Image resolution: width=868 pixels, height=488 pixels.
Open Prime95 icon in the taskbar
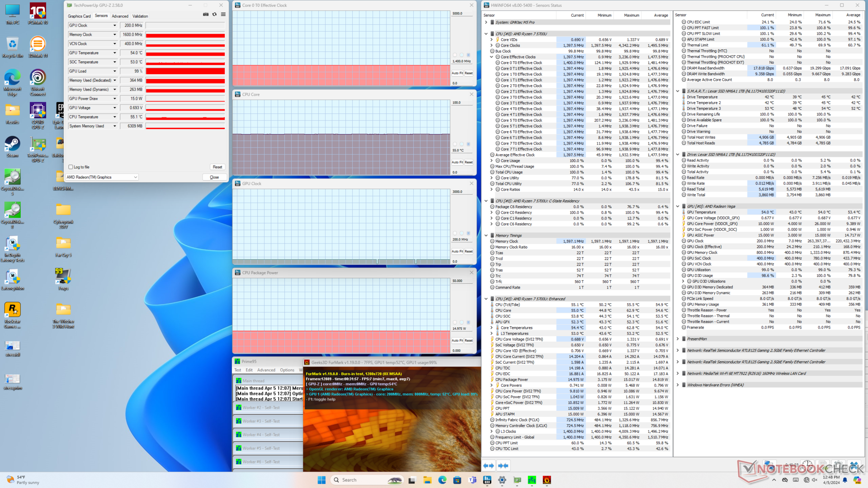[532, 480]
